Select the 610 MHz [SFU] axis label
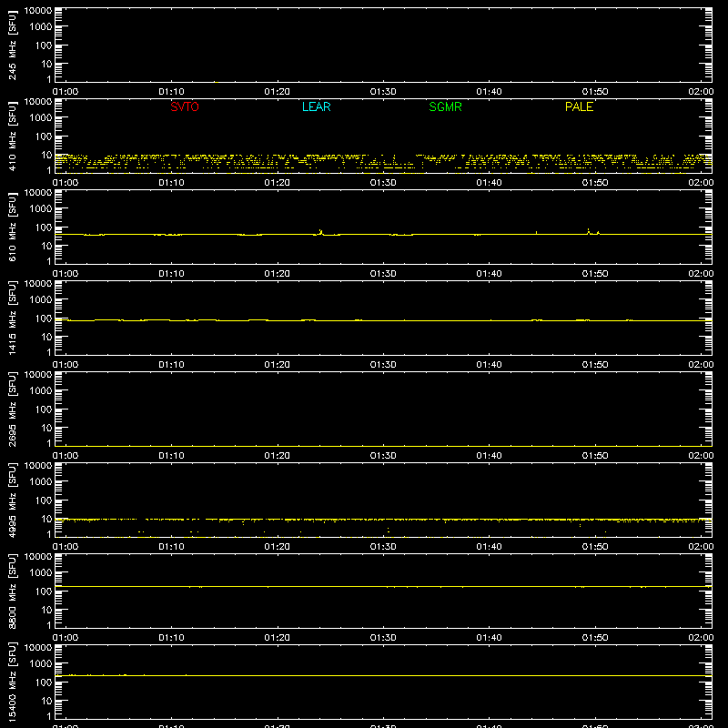 point(12,227)
